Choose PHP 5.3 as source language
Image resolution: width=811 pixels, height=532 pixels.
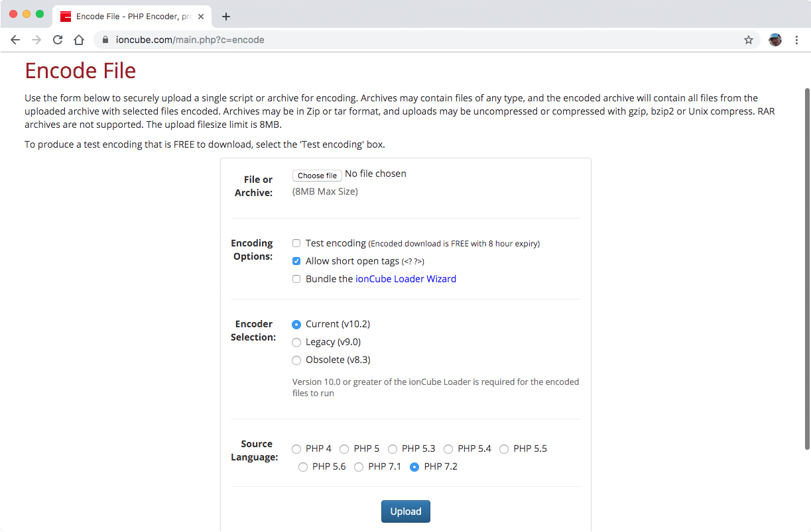click(x=393, y=449)
